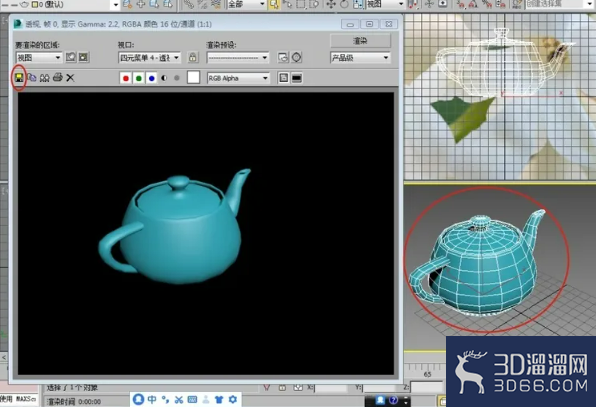Toggle the lock to viewport button
The image size is (596, 407).
193,57
